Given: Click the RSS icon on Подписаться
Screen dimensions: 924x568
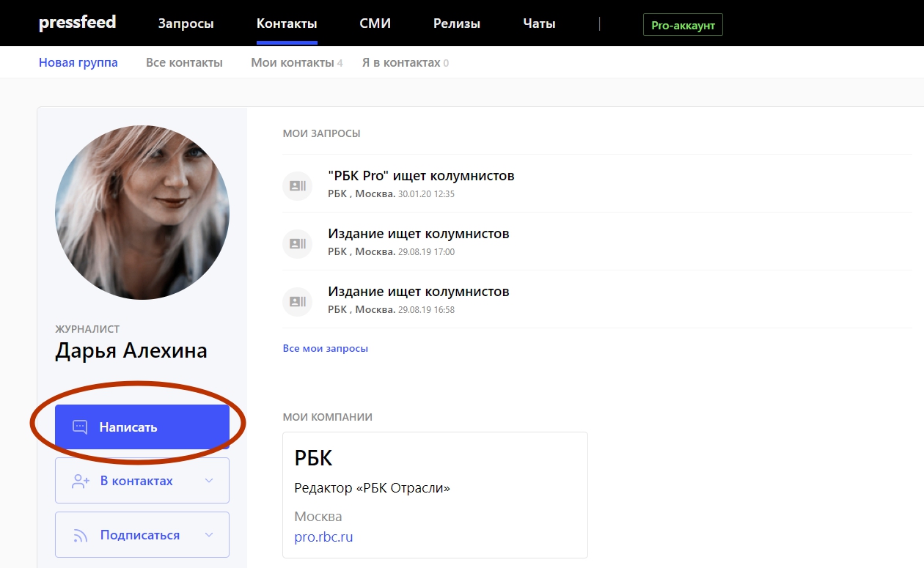Looking at the screenshot, I should (x=80, y=535).
